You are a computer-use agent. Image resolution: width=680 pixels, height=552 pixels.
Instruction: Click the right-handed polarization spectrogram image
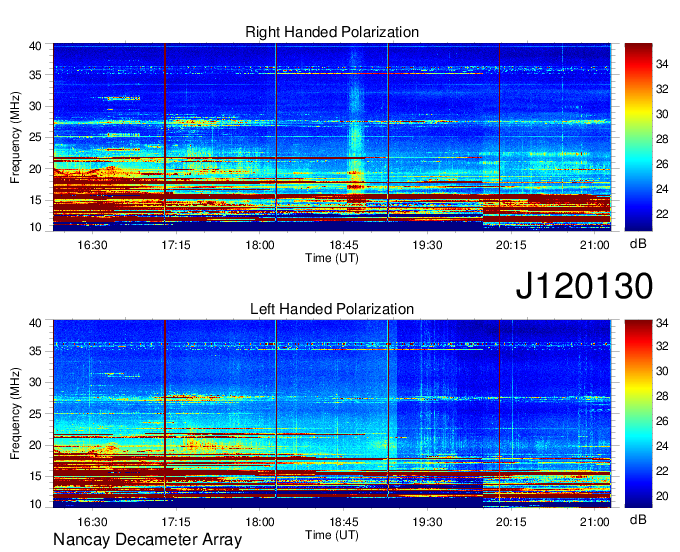(332, 137)
